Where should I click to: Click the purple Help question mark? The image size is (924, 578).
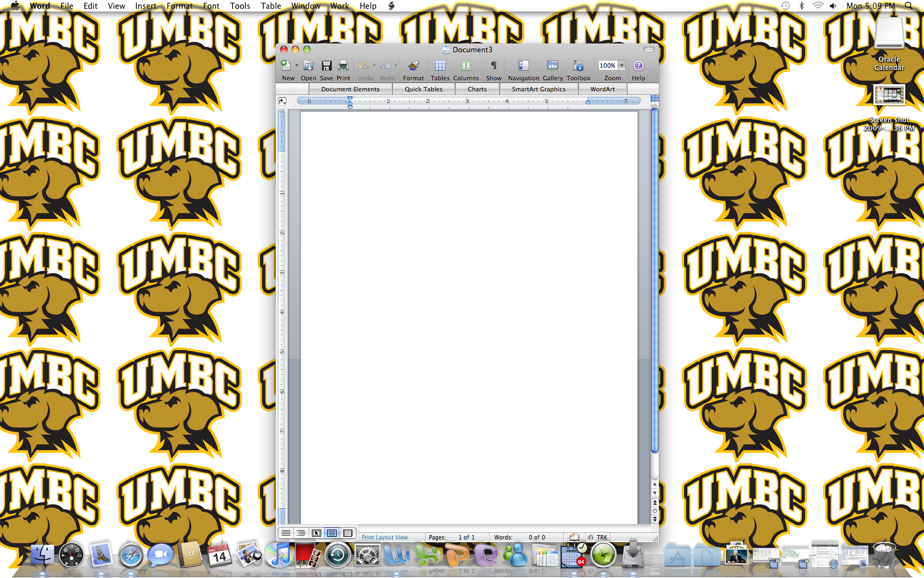(x=638, y=66)
